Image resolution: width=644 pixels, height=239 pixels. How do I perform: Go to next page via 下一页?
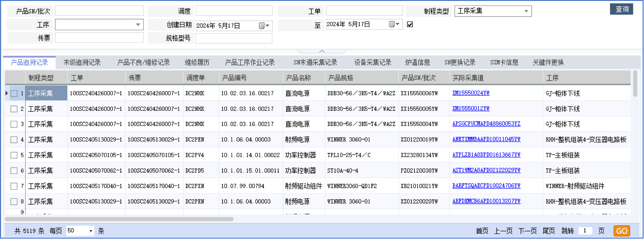point(527,231)
